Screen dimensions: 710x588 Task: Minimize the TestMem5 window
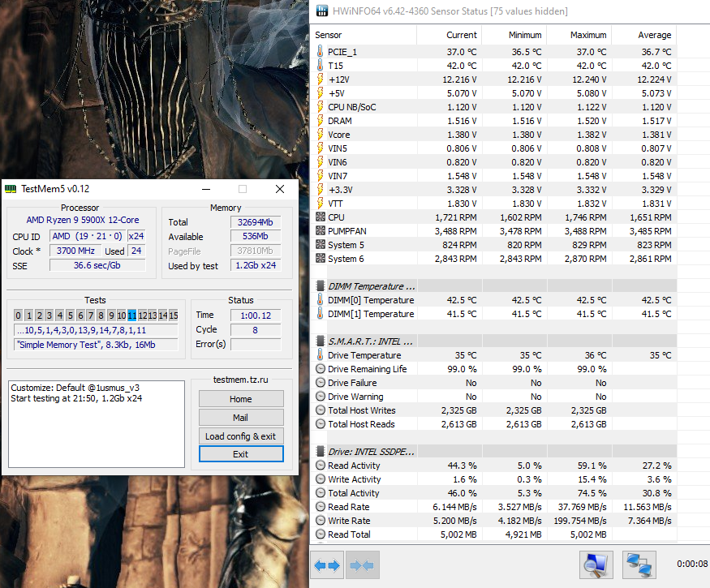206,189
